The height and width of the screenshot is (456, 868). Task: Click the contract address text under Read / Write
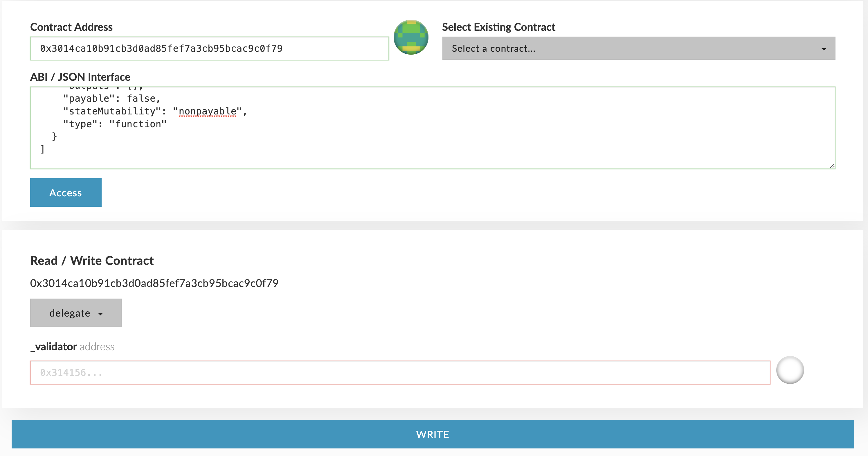pos(154,283)
